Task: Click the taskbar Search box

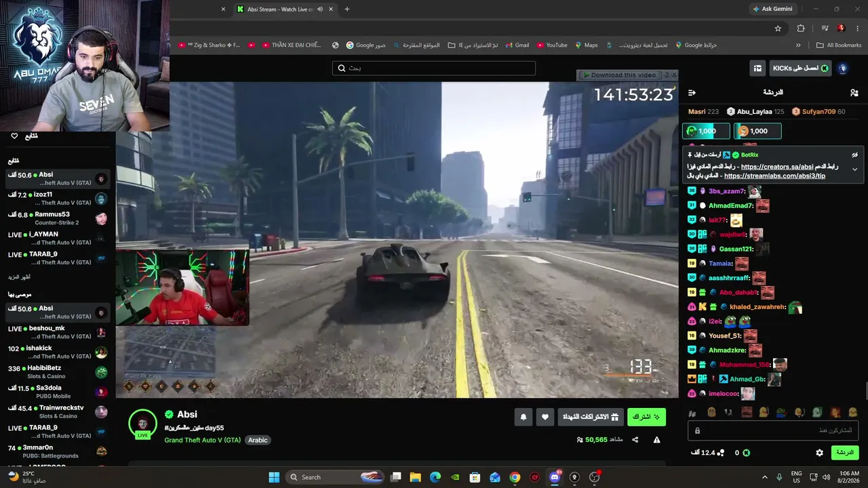Action: pos(336,477)
